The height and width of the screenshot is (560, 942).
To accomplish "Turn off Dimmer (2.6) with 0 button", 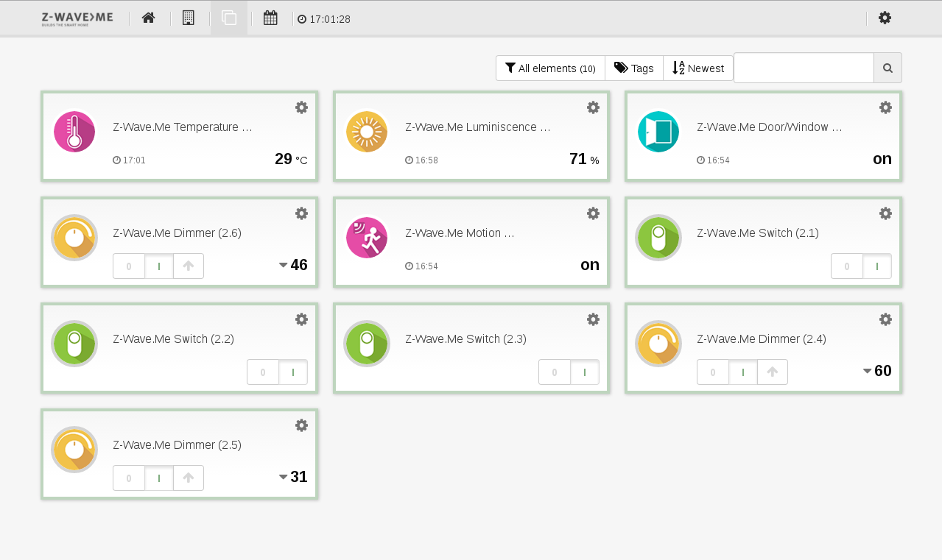I will [x=129, y=266].
